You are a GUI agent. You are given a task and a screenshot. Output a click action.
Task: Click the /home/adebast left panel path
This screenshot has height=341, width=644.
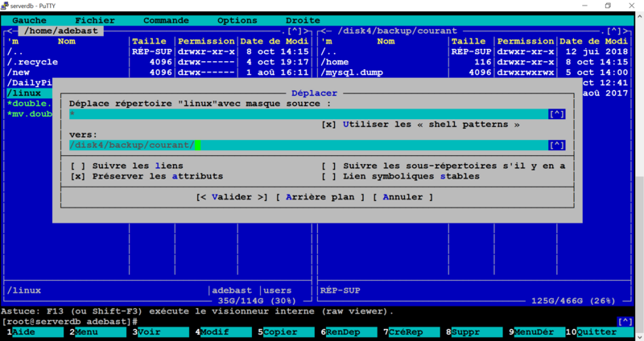pyautogui.click(x=61, y=31)
